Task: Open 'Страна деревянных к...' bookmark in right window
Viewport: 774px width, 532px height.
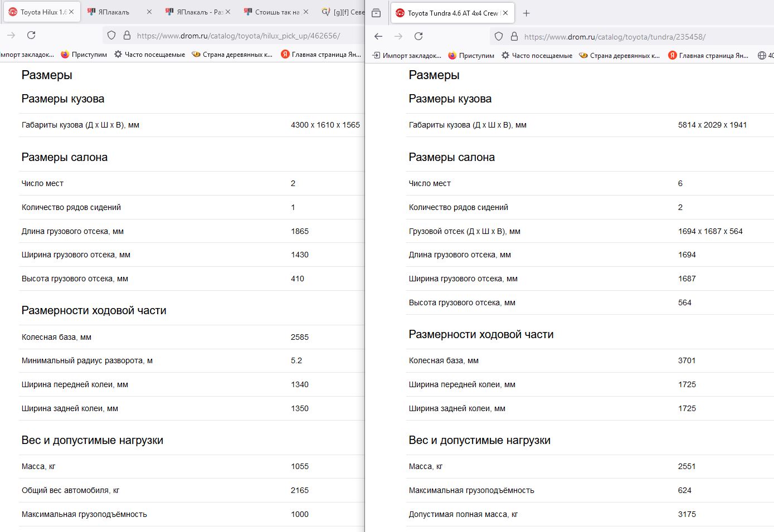Action: (x=619, y=56)
